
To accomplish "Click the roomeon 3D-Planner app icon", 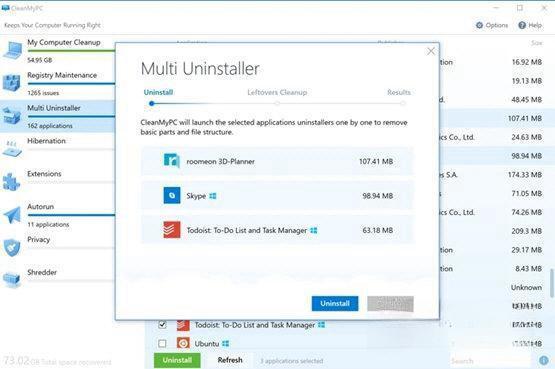I will [x=172, y=161].
